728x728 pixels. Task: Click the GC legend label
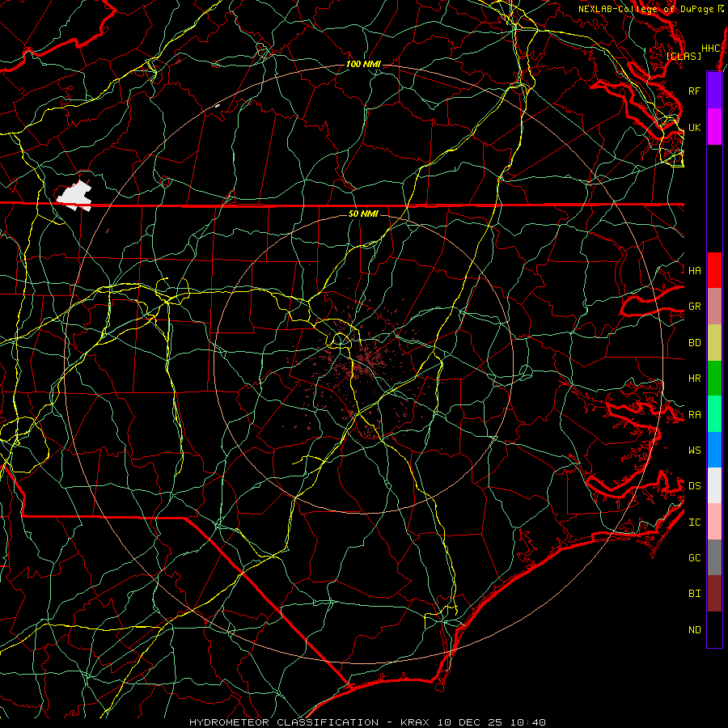[x=695, y=557]
